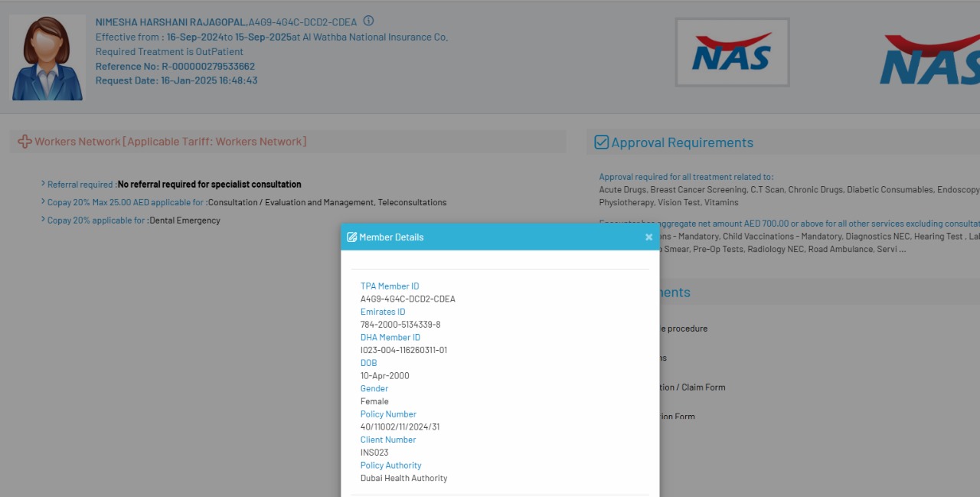This screenshot has width=980, height=497.
Task: Click the Reference No line in header
Action: coord(175,67)
